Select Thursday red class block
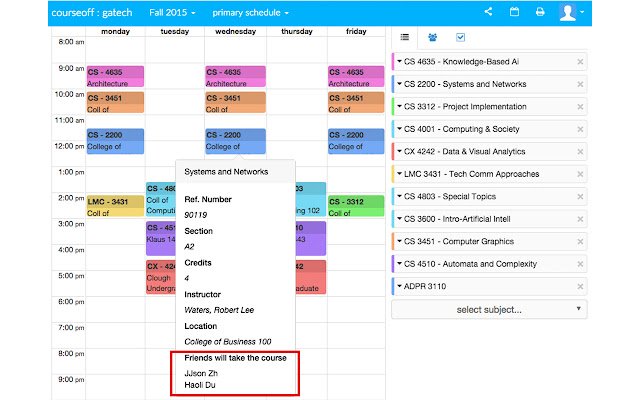Image resolution: width=640 pixels, height=400 pixels. [311, 277]
